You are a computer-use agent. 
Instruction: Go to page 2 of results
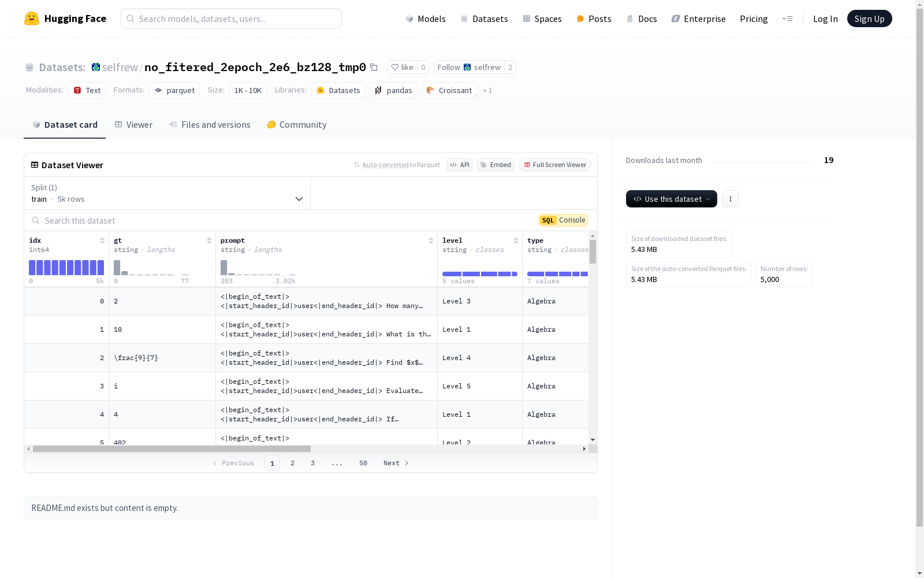(293, 463)
